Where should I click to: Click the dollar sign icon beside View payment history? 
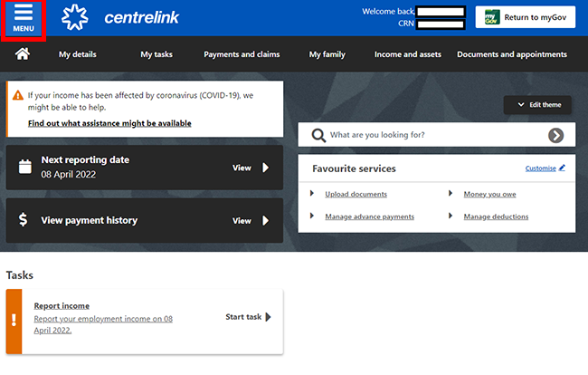click(x=23, y=219)
